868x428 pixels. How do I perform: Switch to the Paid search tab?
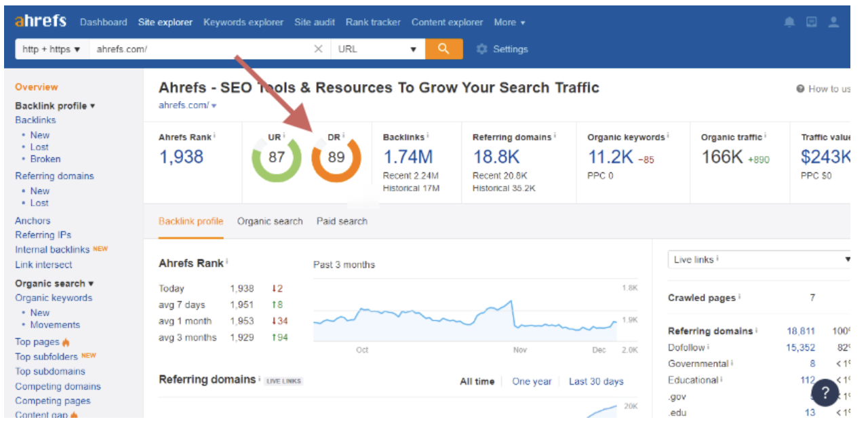tap(342, 221)
